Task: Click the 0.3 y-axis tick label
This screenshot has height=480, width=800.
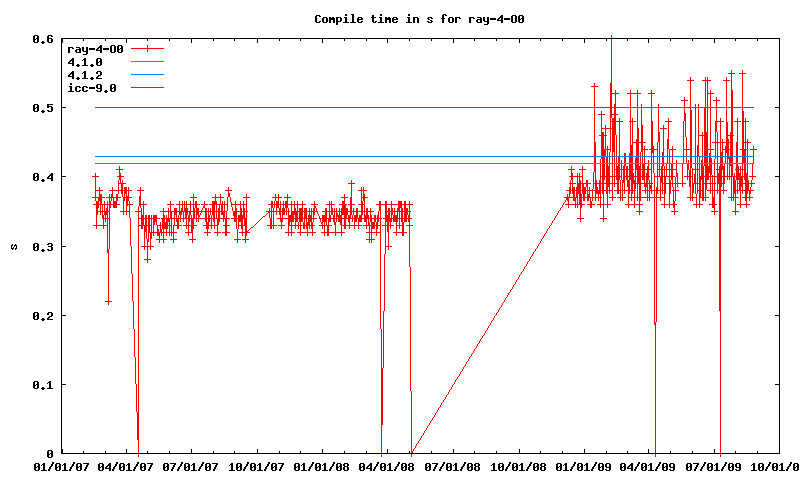Action: click(41, 246)
